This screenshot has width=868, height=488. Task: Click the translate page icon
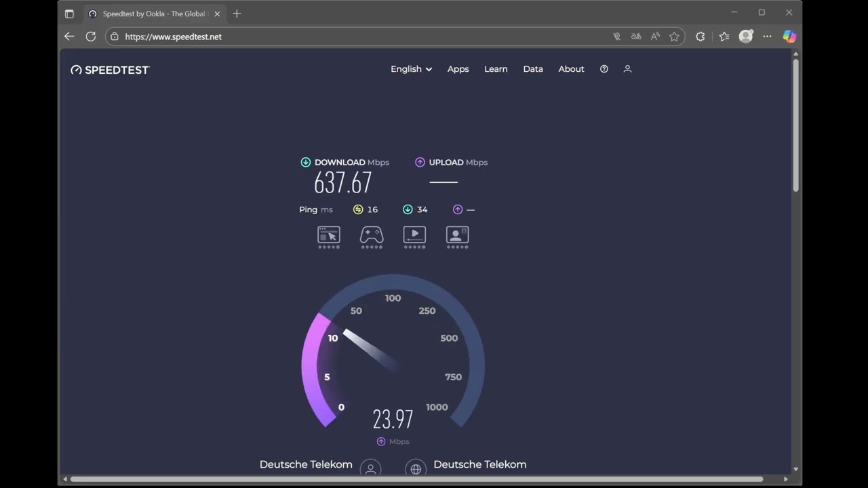tap(636, 37)
